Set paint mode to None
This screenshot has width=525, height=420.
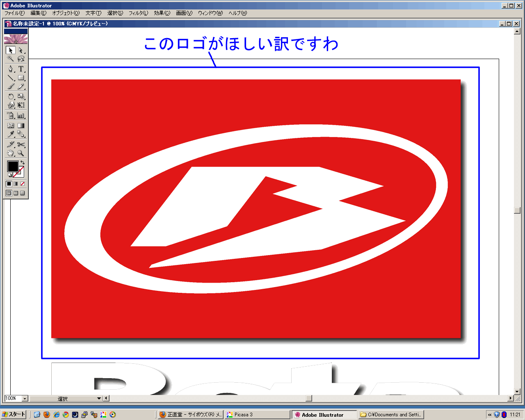click(x=23, y=184)
